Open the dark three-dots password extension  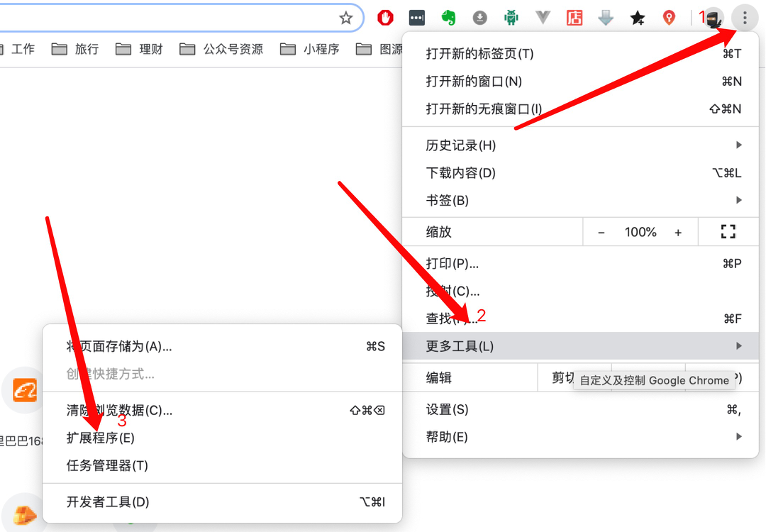417,18
